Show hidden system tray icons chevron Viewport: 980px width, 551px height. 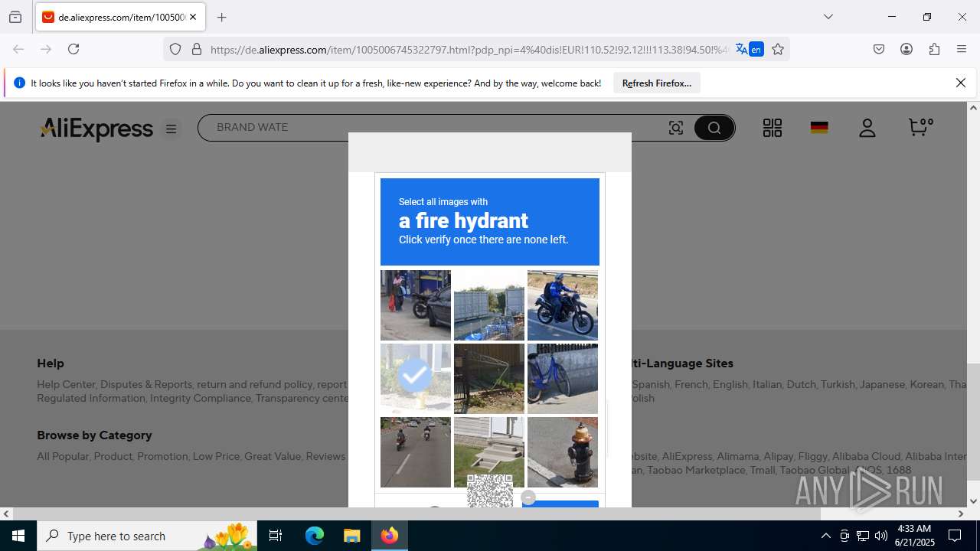coord(825,536)
